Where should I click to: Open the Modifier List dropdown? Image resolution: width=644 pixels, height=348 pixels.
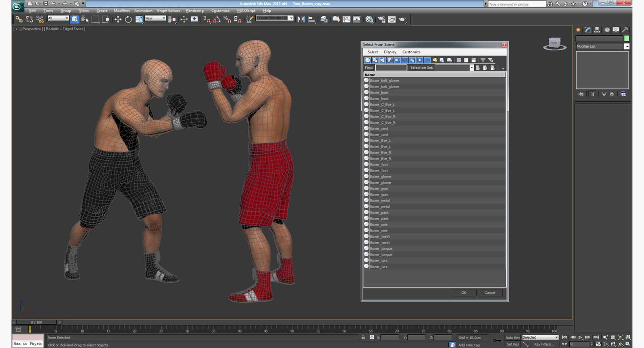coord(602,47)
